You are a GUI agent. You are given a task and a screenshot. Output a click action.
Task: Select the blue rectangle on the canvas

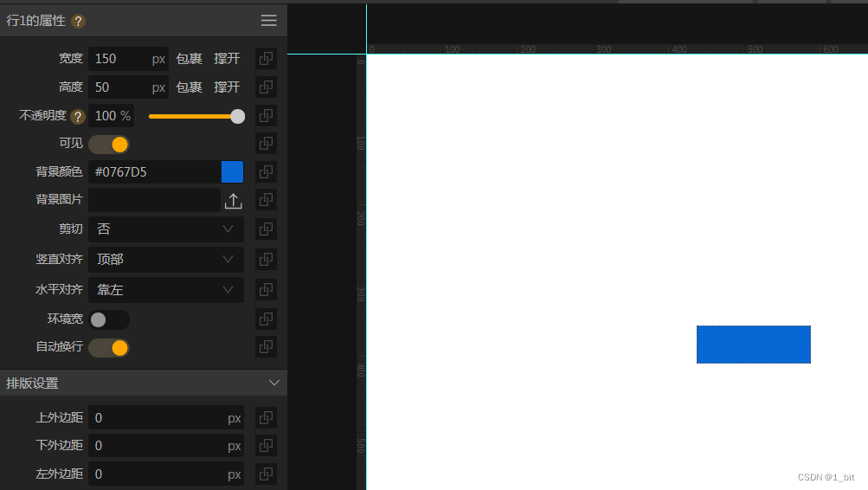pyautogui.click(x=754, y=345)
